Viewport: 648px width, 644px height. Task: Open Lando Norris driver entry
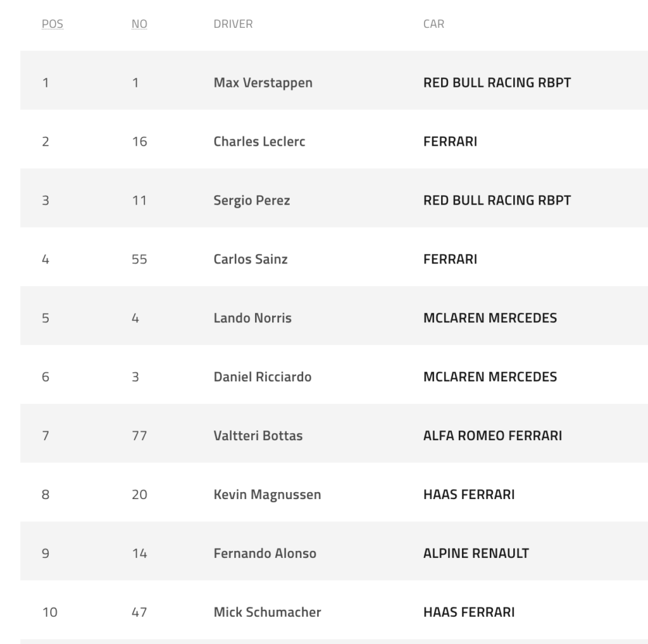click(x=252, y=319)
